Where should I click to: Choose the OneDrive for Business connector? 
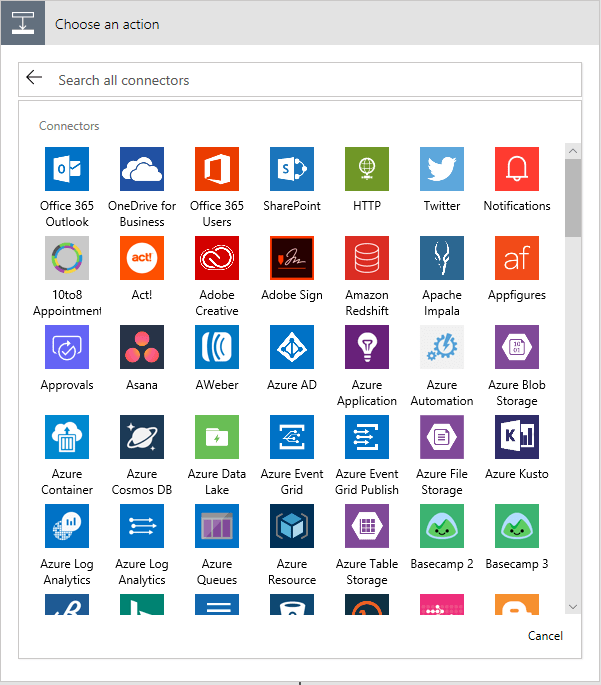pos(142,169)
